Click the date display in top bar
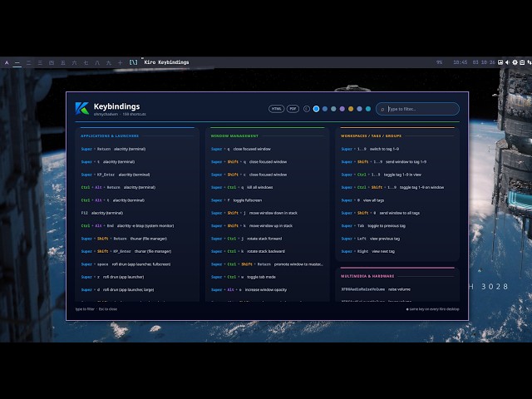532x399 pixels. (x=484, y=62)
